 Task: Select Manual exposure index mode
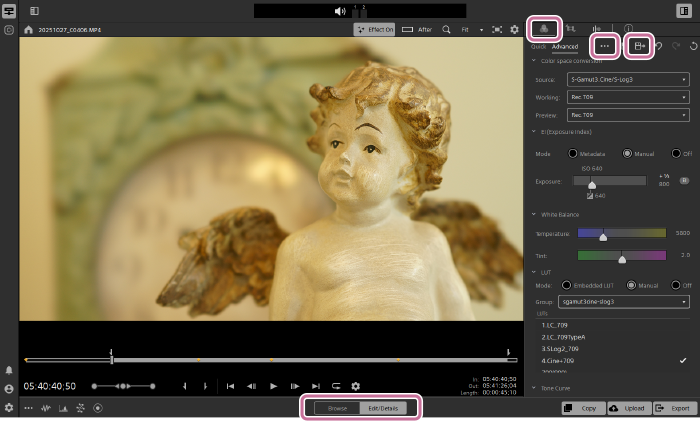[627, 153]
